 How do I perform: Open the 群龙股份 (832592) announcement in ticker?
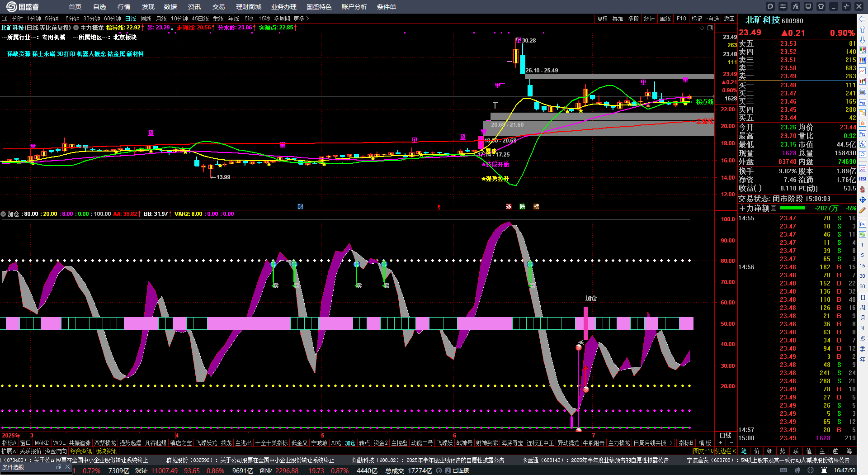coord(250,460)
